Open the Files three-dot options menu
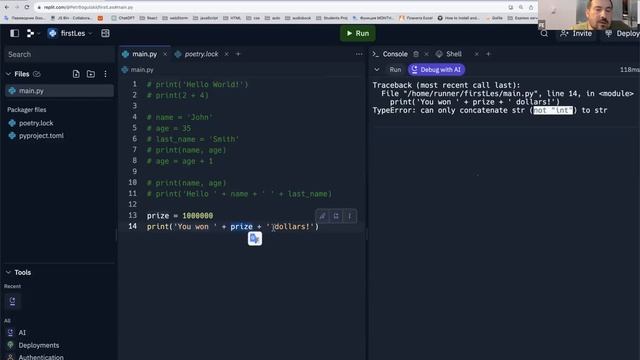Screen dimensions: 640x360 pyautogui.click(x=105, y=74)
